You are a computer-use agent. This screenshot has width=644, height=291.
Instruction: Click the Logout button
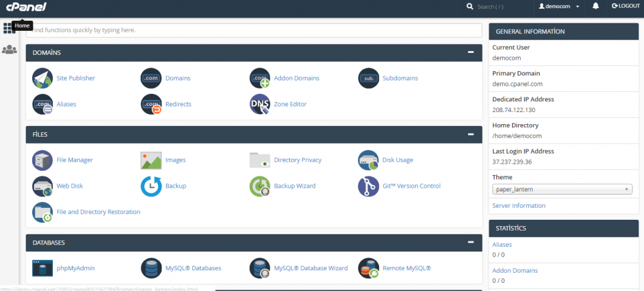(625, 6)
